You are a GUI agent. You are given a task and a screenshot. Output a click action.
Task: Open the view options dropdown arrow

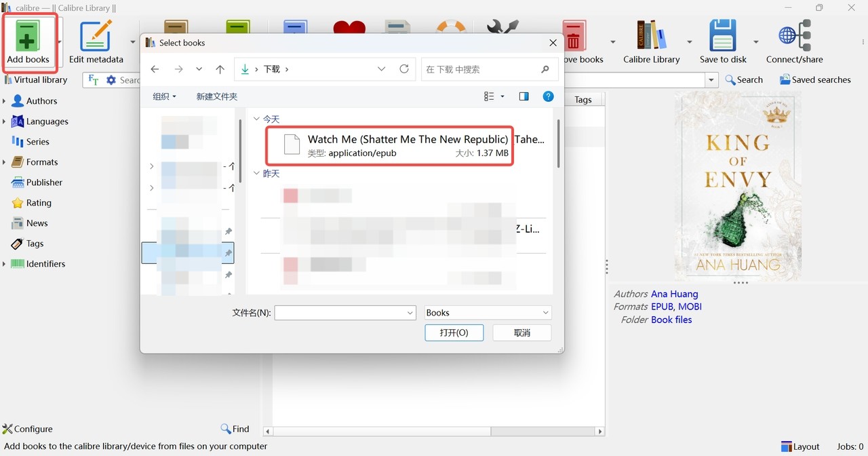pos(502,97)
